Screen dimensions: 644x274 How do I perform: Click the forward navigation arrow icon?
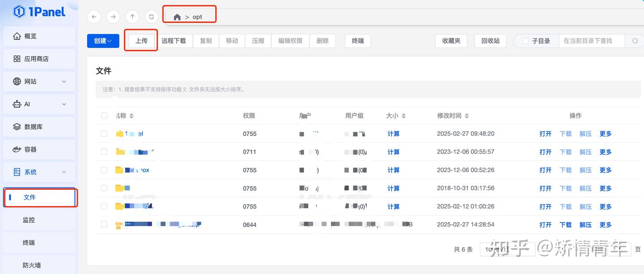pyautogui.click(x=113, y=17)
